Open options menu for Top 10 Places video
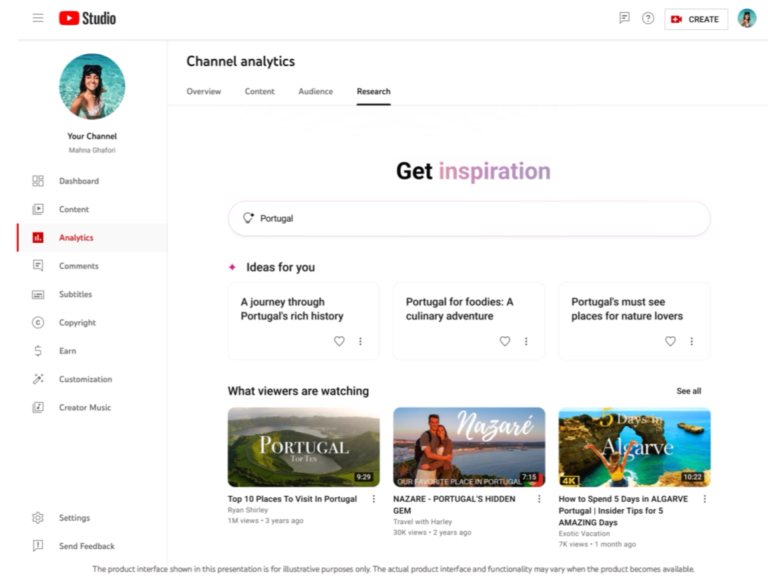This screenshot has height=580, width=768. (374, 499)
